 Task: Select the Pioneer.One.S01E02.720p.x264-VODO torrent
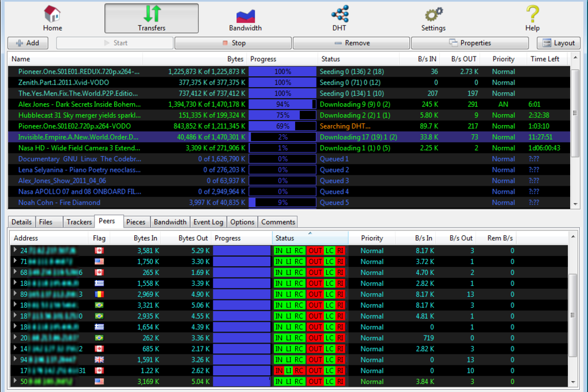pos(289,126)
